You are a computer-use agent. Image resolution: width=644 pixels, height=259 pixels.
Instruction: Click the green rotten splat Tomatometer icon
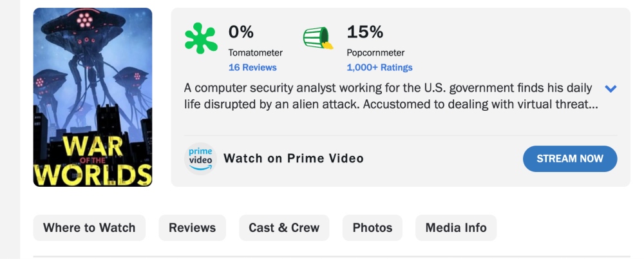200,38
